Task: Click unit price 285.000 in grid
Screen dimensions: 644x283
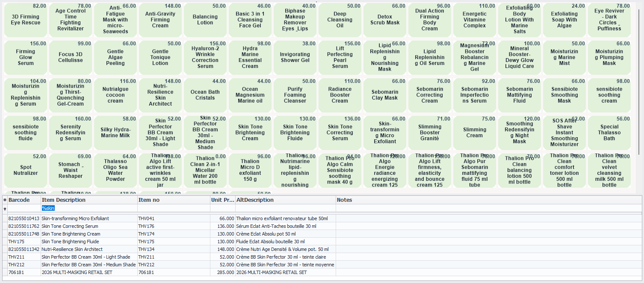Action: pyautogui.click(x=223, y=272)
